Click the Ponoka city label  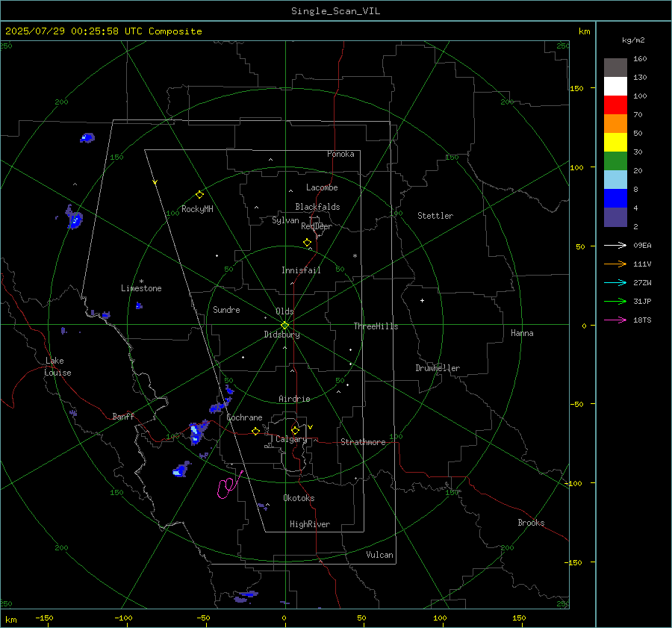point(340,154)
